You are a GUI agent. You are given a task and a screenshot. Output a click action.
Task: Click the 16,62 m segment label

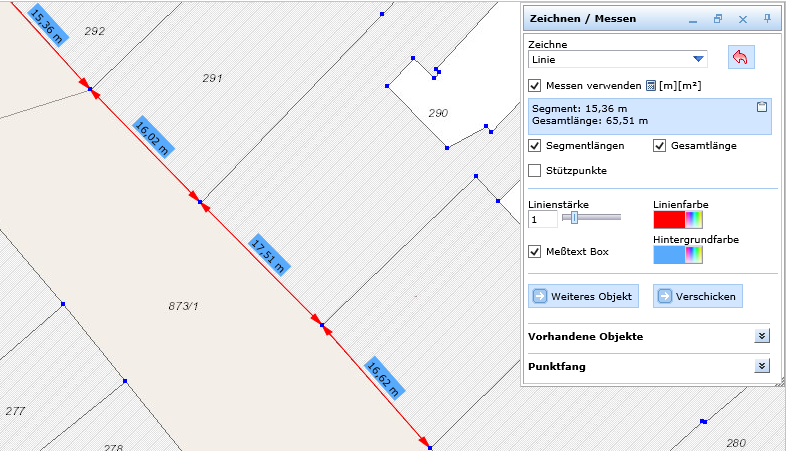pos(384,378)
